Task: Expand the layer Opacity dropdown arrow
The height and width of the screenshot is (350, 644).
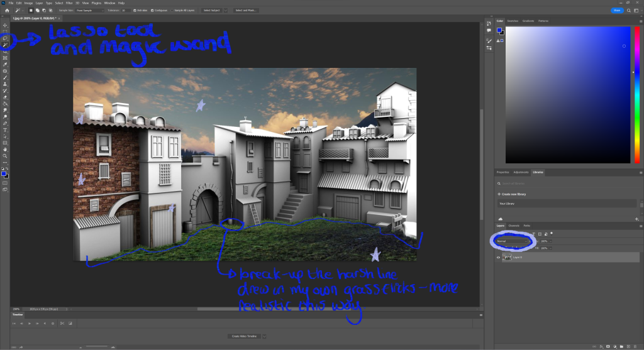Action: 552,241
